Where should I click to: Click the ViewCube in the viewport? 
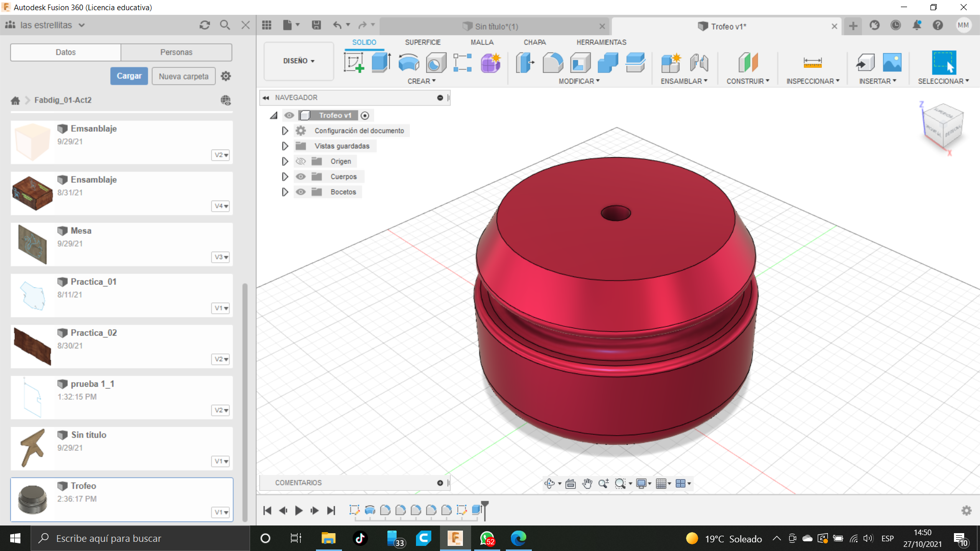(x=943, y=127)
